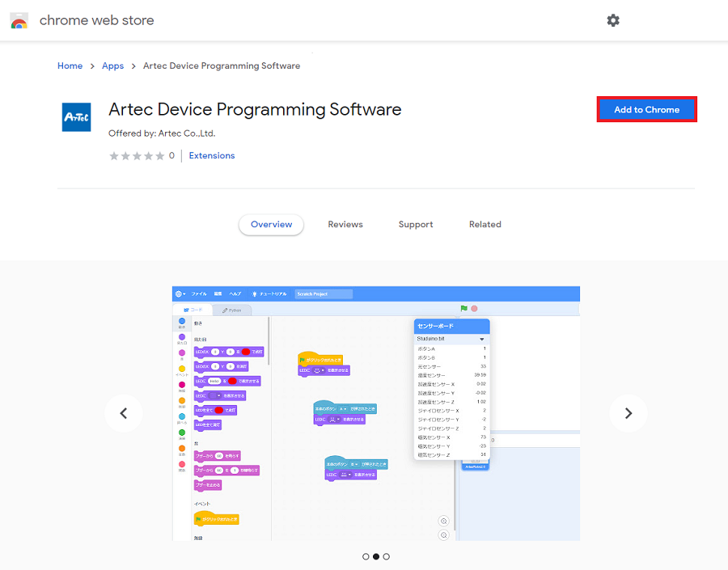This screenshot has height=570, width=728.
Task: Click the Scratch Project name field in preview
Action: pos(324,293)
